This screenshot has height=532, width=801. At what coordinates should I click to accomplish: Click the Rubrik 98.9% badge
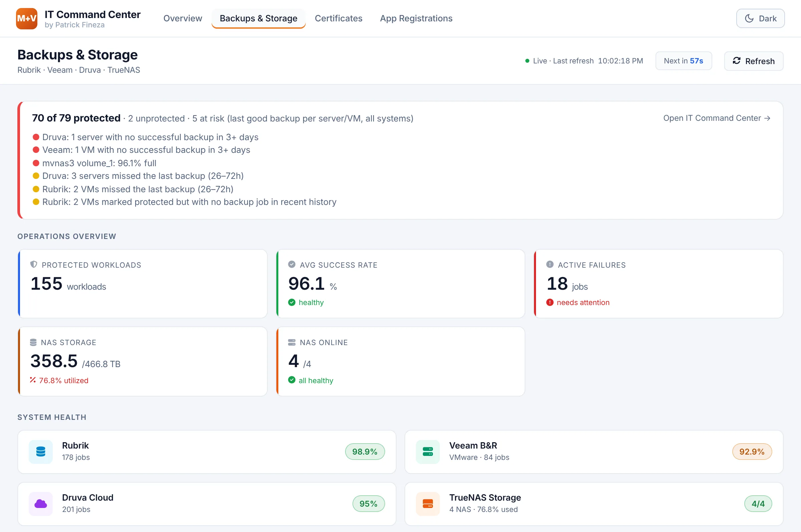tap(365, 452)
